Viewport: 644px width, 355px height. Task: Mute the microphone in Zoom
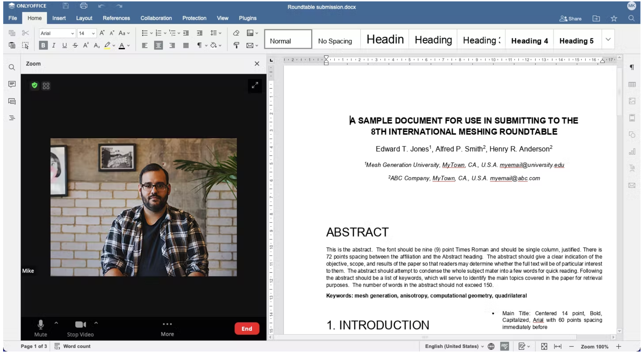pyautogui.click(x=40, y=328)
